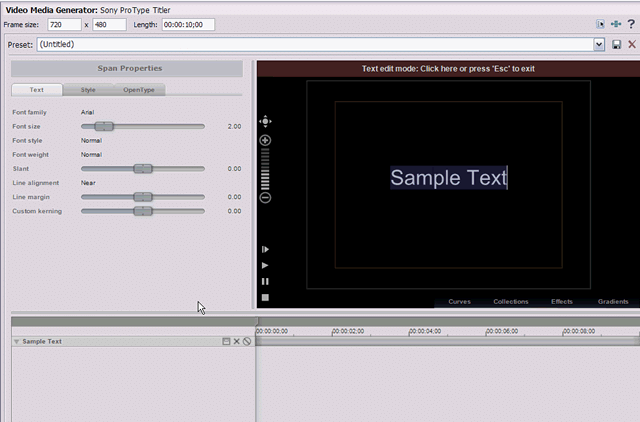The image size is (640, 422).
Task: Open the help question mark icon
Action: [631, 24]
